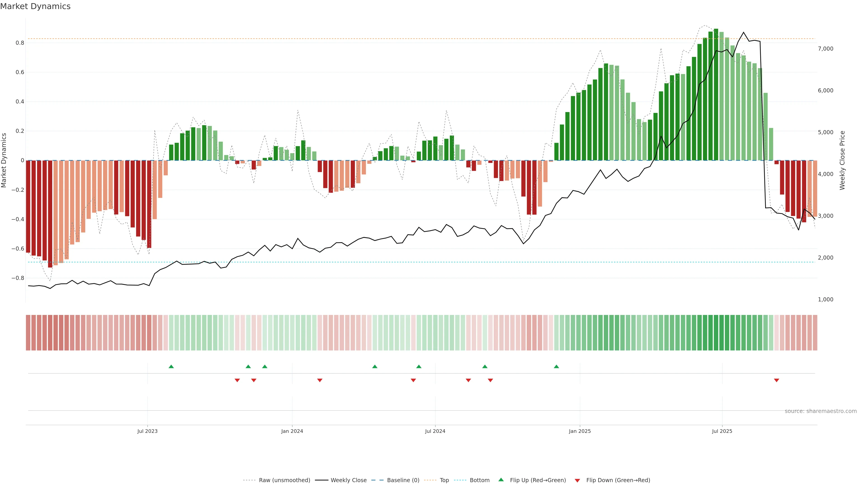Image resolution: width=868 pixels, height=488 pixels.
Task: Toggle the Weekly Close legend series
Action: pyautogui.click(x=348, y=480)
